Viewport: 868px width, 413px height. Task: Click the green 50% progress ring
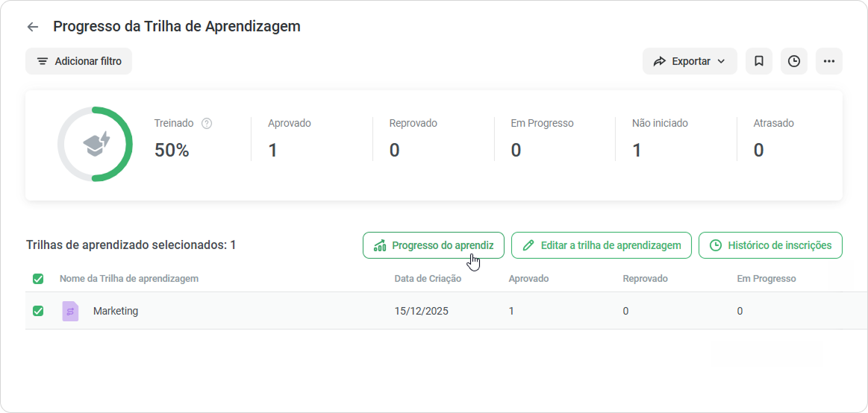(x=96, y=145)
